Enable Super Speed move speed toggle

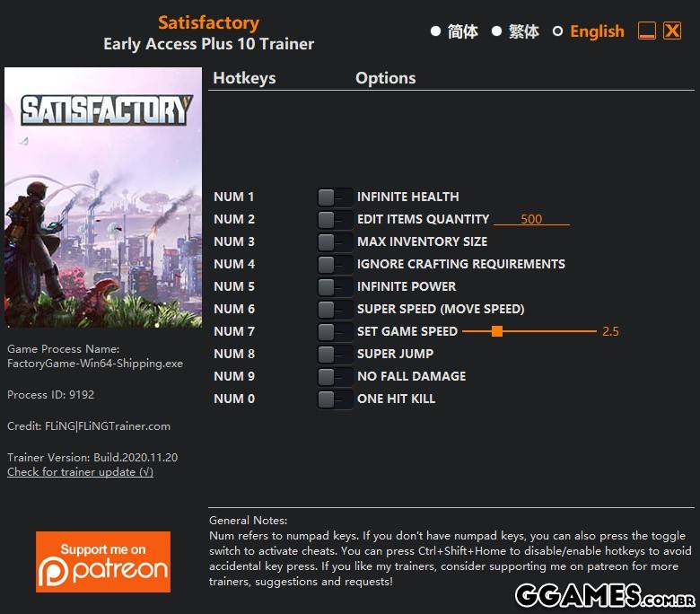coord(335,309)
